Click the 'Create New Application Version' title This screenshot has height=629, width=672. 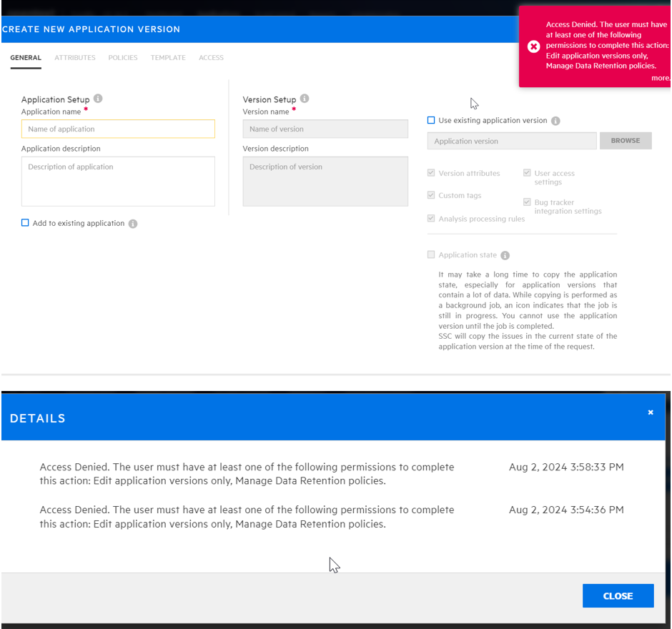coord(92,29)
